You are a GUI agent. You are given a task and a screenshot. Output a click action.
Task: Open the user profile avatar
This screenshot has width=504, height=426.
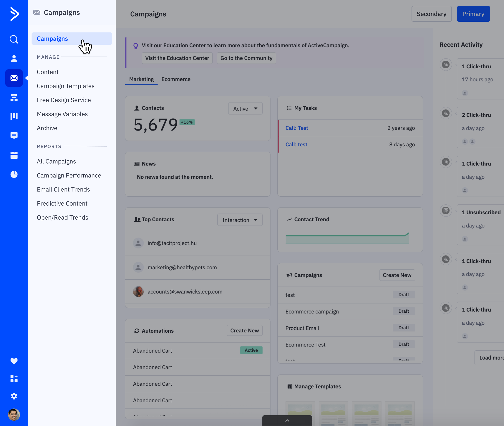14,414
